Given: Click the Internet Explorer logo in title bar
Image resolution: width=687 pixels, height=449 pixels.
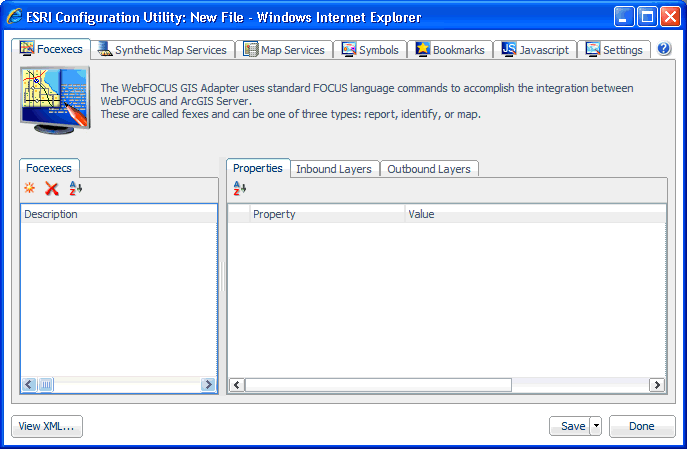Looking at the screenshot, I should coord(14,17).
